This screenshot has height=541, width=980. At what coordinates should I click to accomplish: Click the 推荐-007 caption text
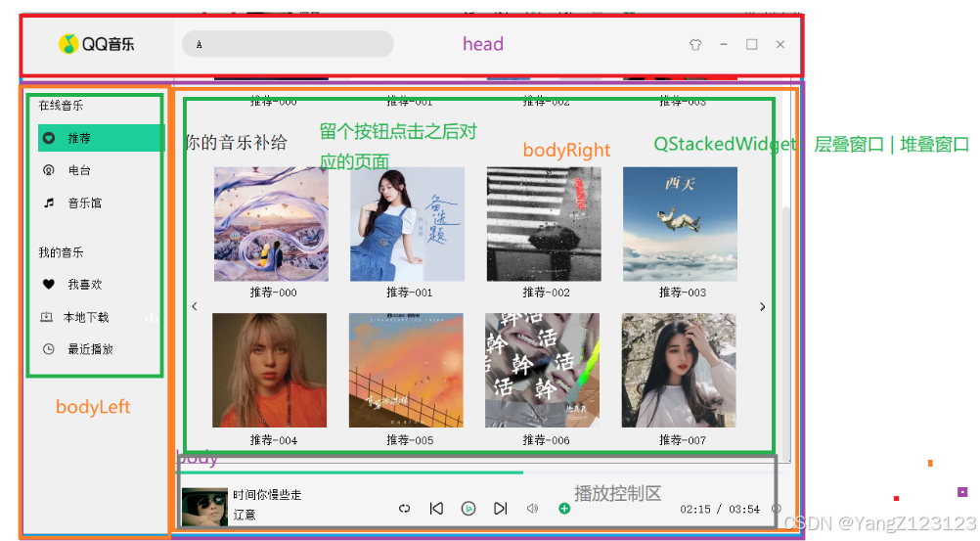point(683,440)
